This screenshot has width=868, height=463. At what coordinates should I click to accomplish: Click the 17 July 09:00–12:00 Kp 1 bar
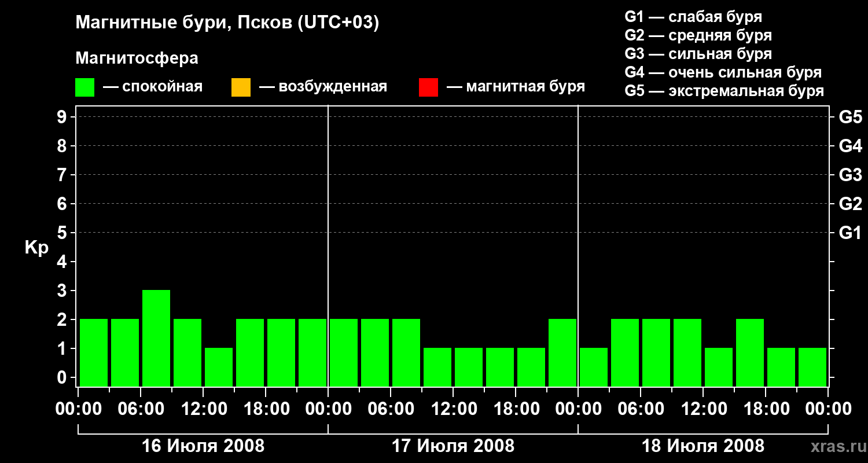[x=437, y=367]
